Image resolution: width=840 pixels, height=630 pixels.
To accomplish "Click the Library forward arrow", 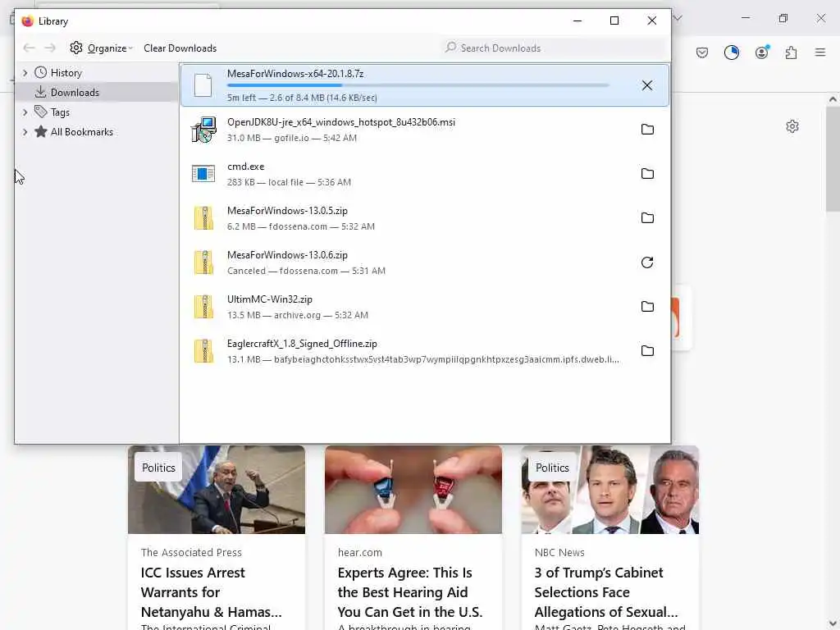I will (50, 48).
